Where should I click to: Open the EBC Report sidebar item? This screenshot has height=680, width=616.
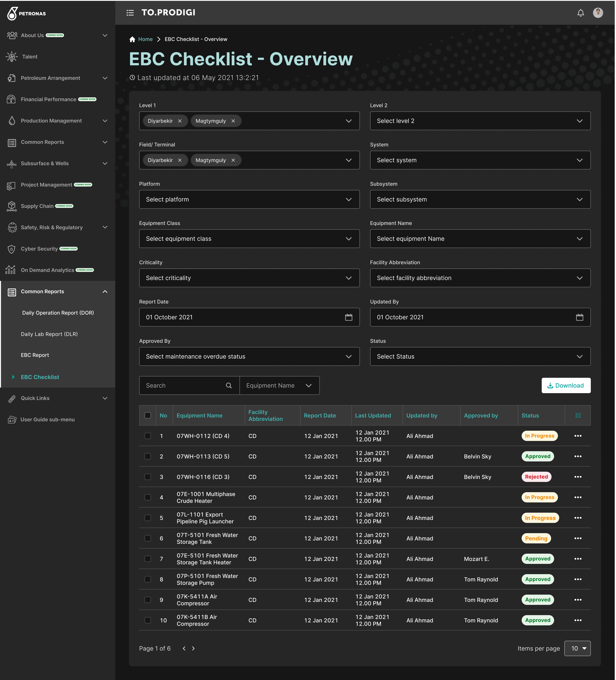(35, 355)
